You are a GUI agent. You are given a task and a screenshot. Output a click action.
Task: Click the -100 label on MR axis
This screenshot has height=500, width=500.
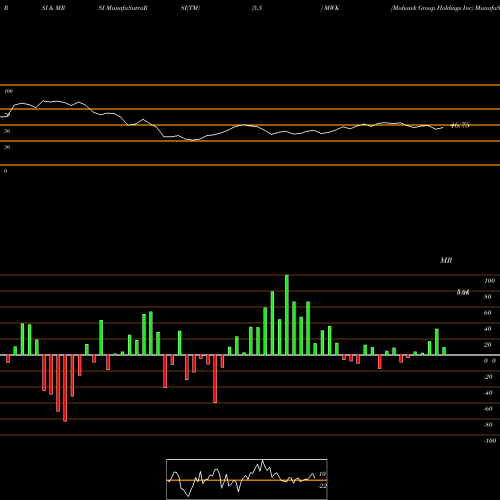(x=490, y=441)
